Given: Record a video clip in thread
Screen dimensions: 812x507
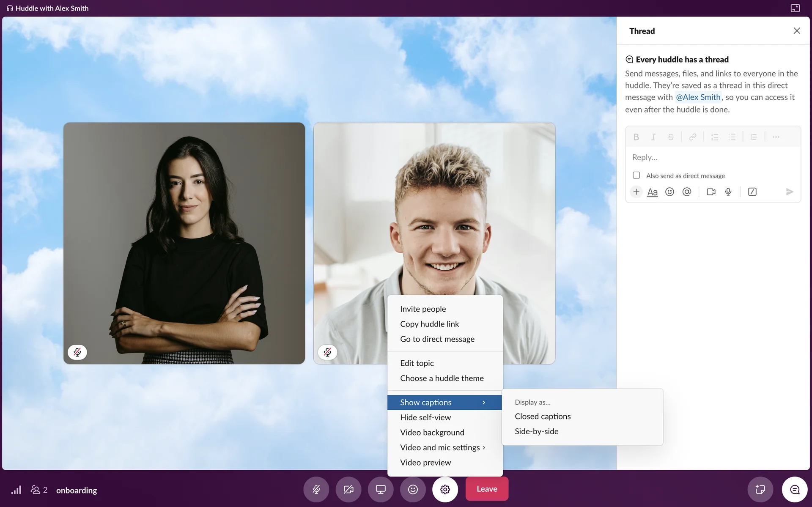Looking at the screenshot, I should pyautogui.click(x=711, y=192).
